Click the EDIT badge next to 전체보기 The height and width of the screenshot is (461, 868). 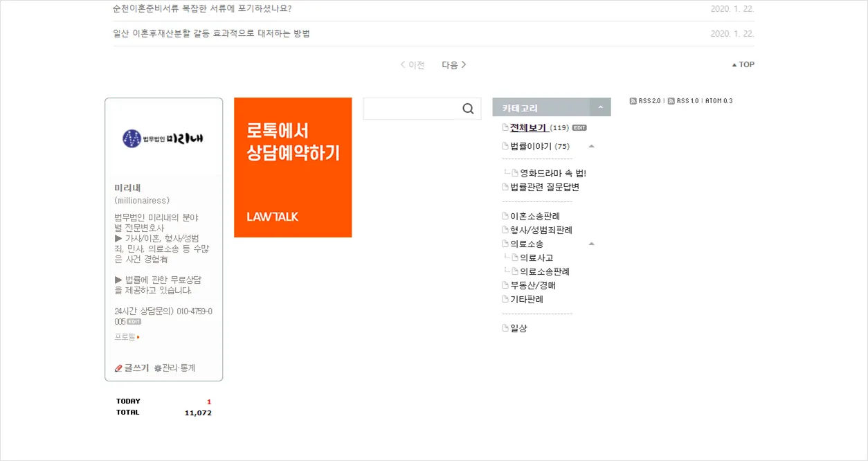pos(579,128)
